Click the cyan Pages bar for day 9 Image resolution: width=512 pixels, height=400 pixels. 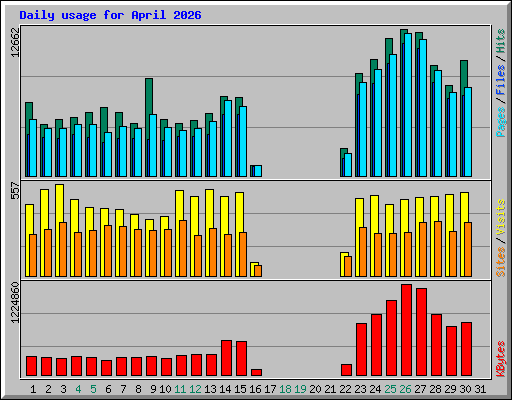153,145
